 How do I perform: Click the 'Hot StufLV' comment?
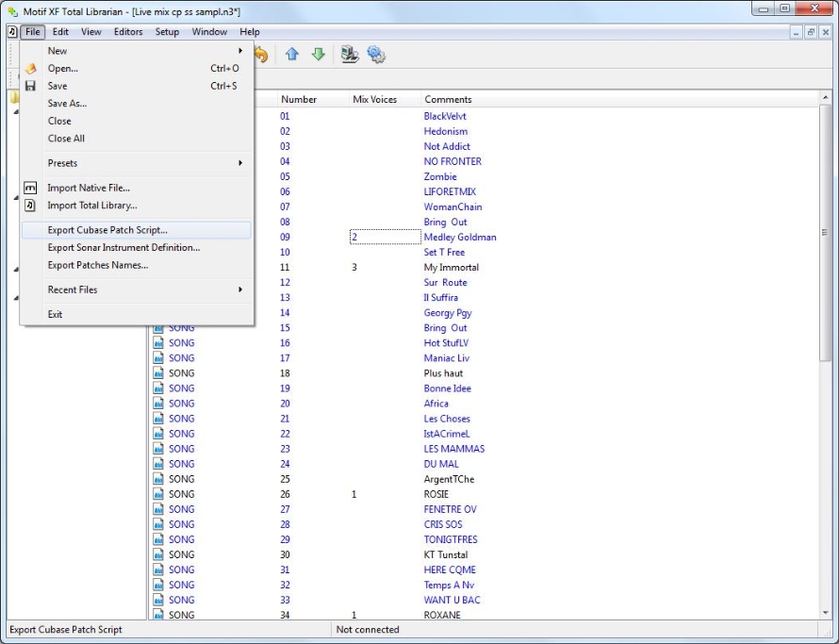[x=446, y=343]
